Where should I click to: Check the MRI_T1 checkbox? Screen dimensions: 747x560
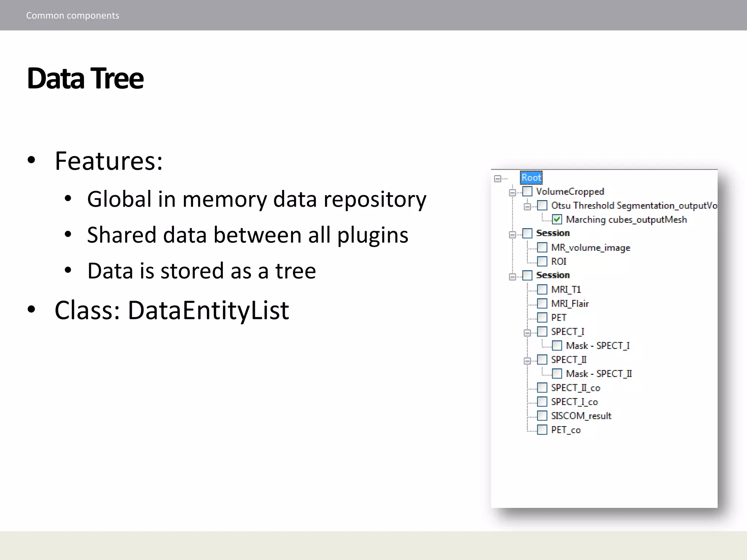(x=542, y=289)
